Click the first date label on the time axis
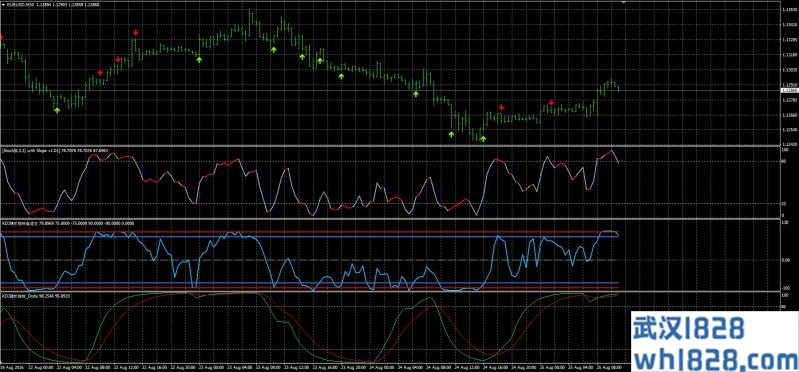799x372 pixels. point(9,366)
